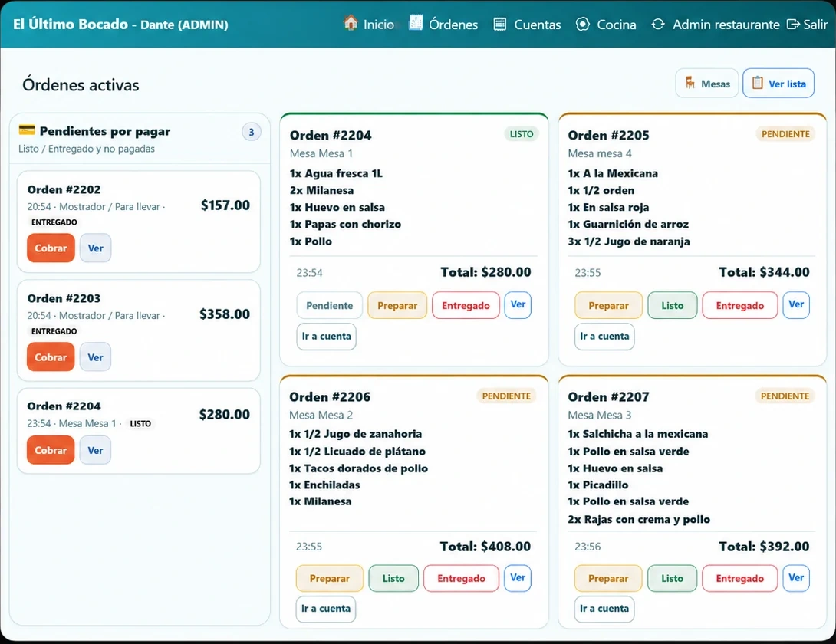Click Total: $344.00 on order #2205
Viewport: 836px width, 644px height.
[x=764, y=272]
